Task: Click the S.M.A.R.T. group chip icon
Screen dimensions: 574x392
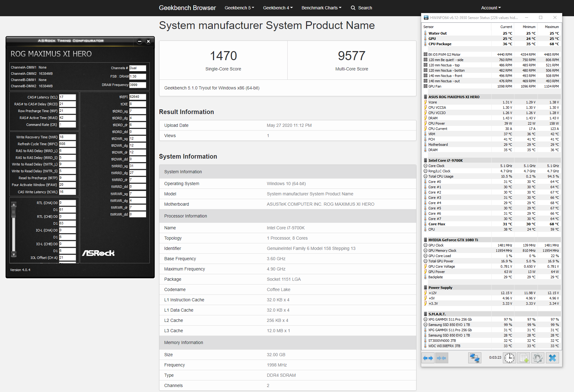Action: click(426, 314)
